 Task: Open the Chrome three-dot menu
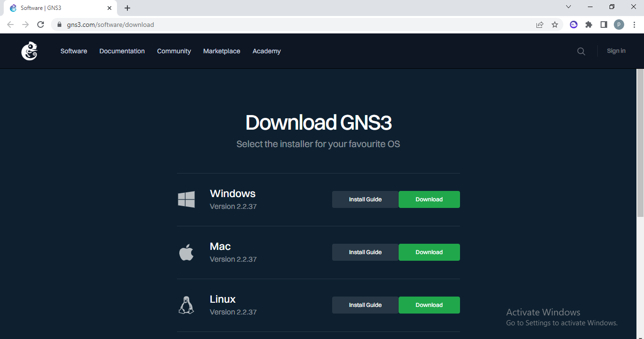(x=634, y=24)
